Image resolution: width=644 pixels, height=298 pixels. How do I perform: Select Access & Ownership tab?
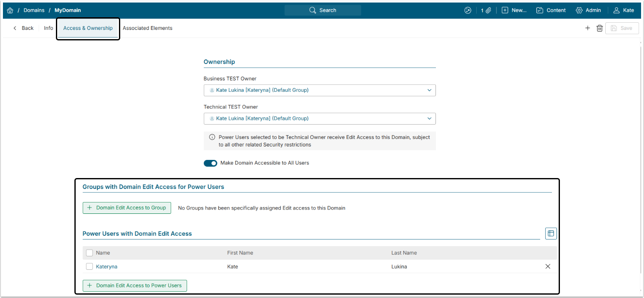tap(88, 28)
